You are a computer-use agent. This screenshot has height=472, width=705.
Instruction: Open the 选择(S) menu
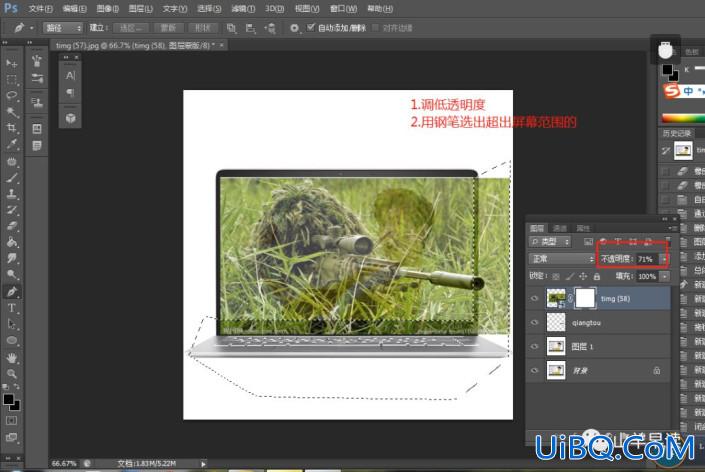coord(209,9)
